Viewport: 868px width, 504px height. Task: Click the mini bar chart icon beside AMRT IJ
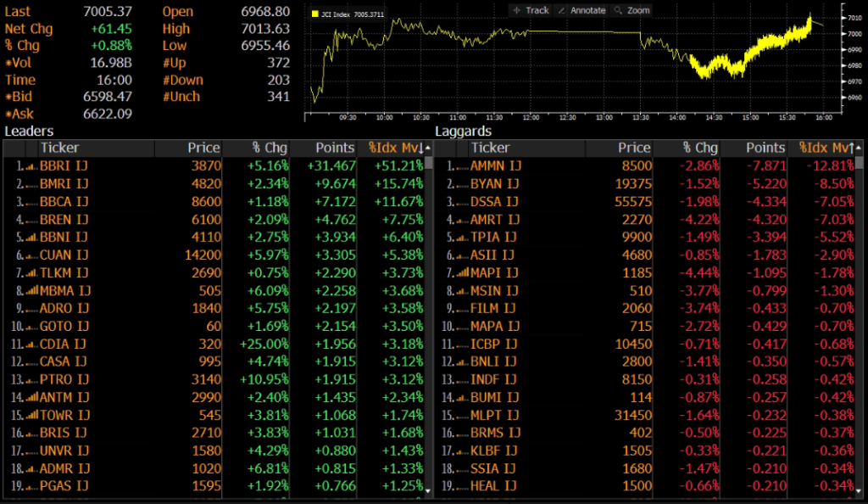[462, 220]
